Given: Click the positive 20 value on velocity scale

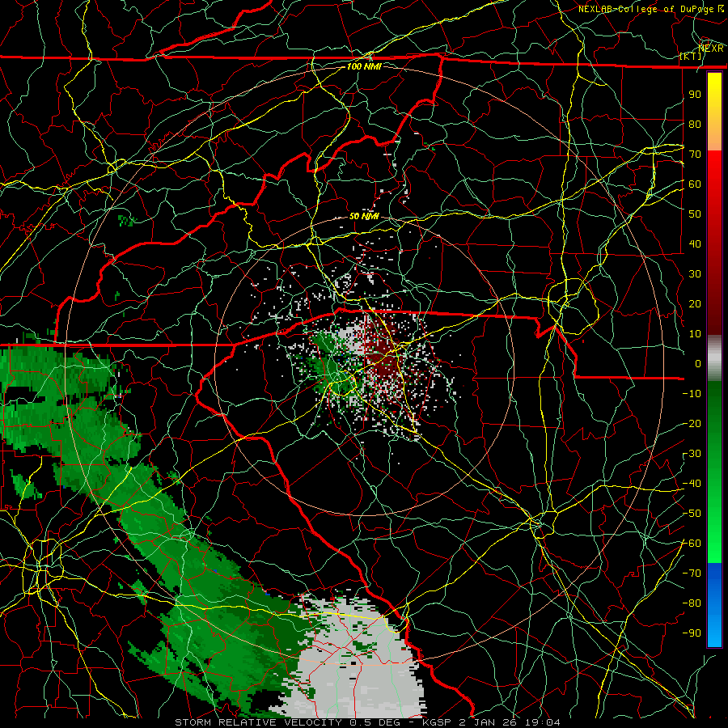Looking at the screenshot, I should (x=695, y=303).
